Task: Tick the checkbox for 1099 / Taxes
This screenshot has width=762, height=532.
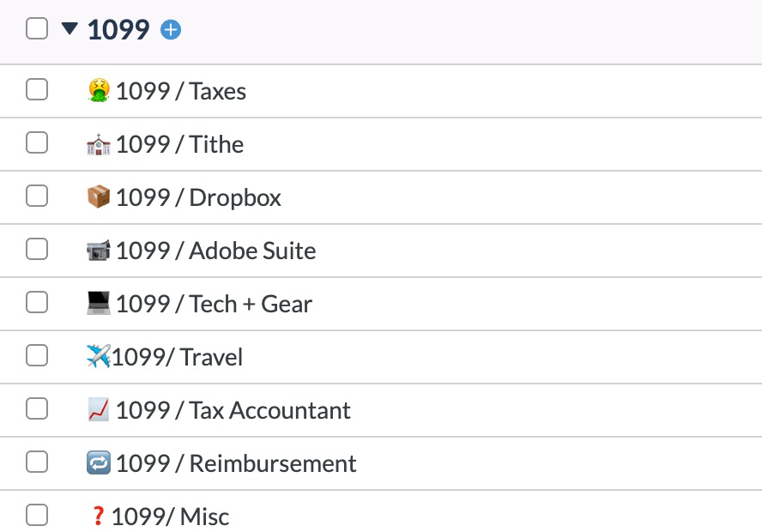Action: tap(37, 89)
